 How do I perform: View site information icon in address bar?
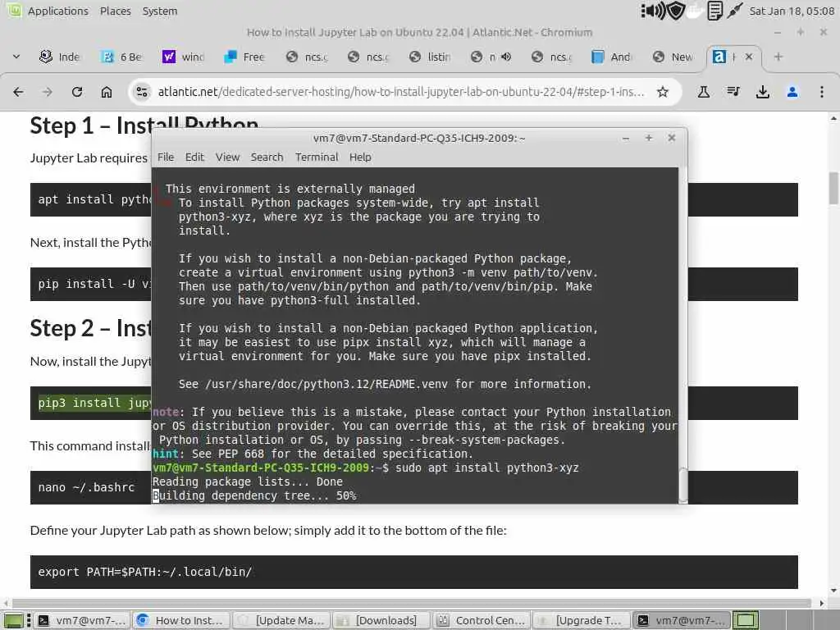(x=141, y=92)
